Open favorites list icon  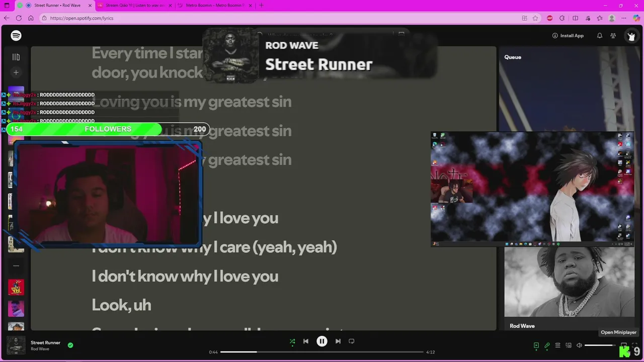[600, 18]
